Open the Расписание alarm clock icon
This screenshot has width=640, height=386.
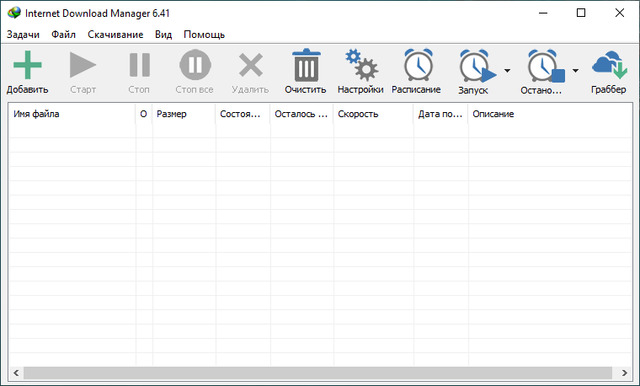coord(418,64)
